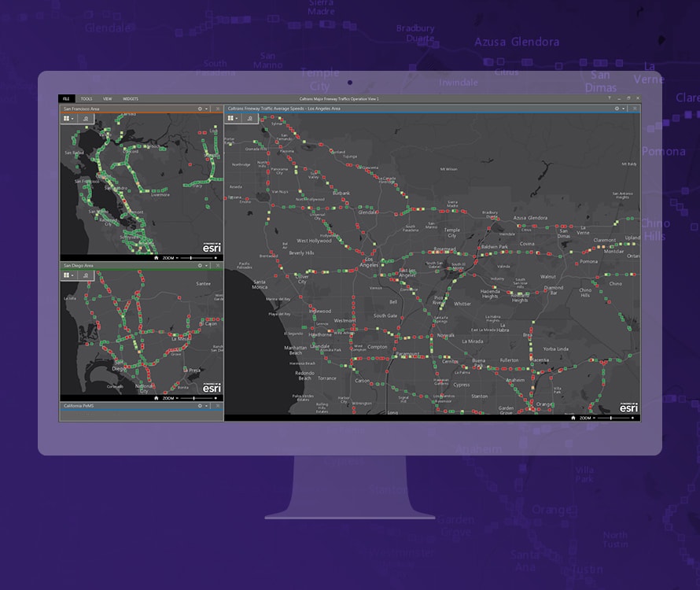This screenshot has height=590, width=700.
Task: Click the home icon on Los Angeles zoom bar
Action: click(x=573, y=418)
